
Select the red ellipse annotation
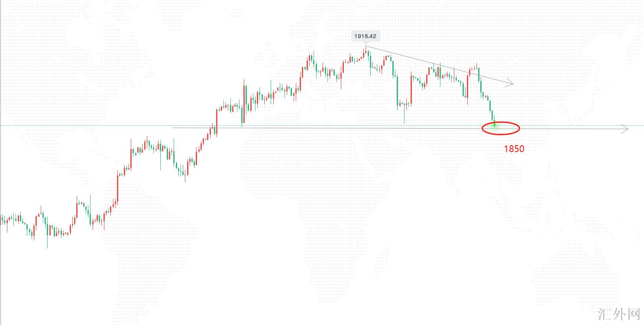click(501, 128)
